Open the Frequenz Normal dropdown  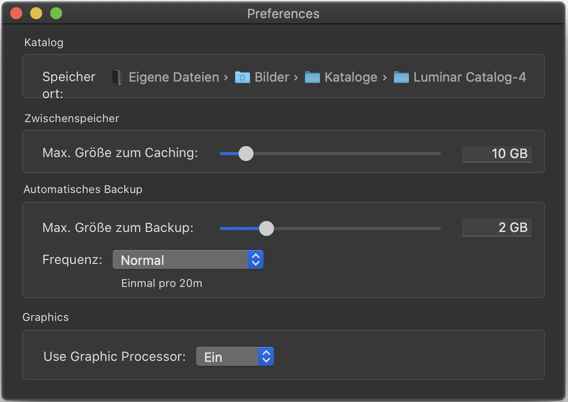(x=188, y=260)
